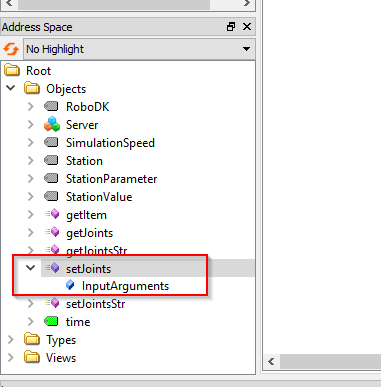381x387 pixels.
Task: Select the setJoints tree item
Action: pyautogui.click(x=88, y=269)
